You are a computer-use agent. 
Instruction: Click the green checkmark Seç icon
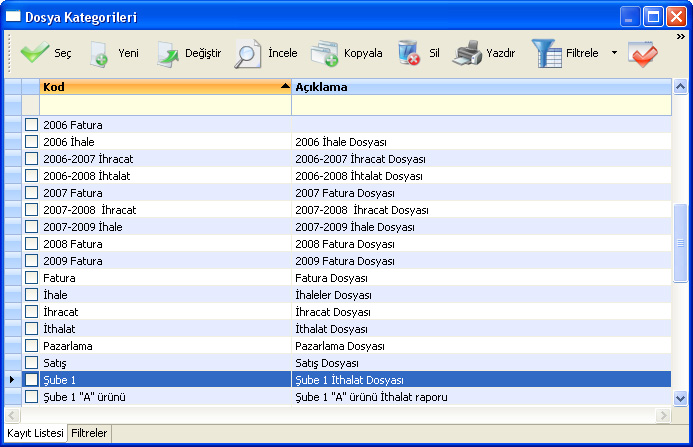click(35, 54)
